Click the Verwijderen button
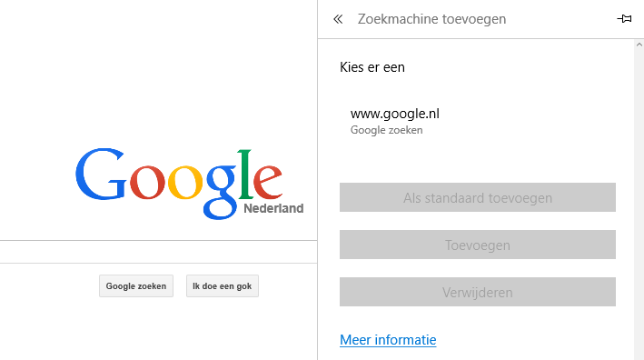This screenshot has height=360, width=644. coord(477,292)
